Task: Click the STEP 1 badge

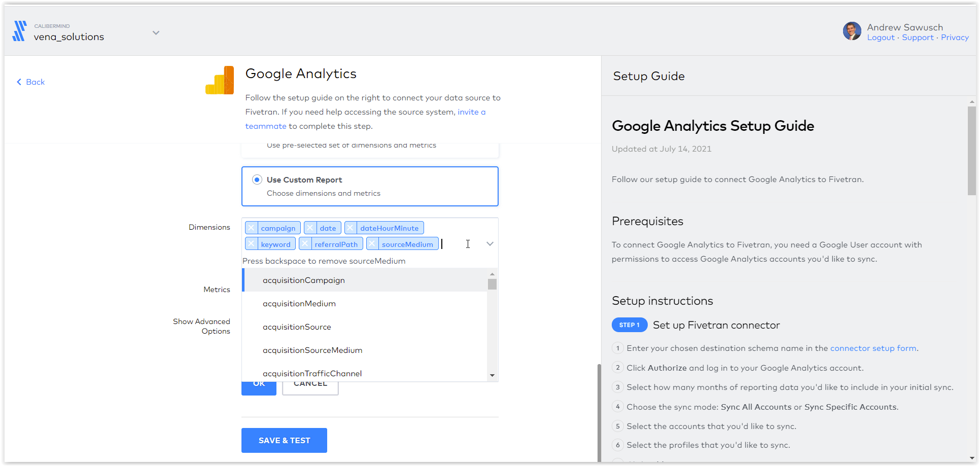Action: [629, 325]
